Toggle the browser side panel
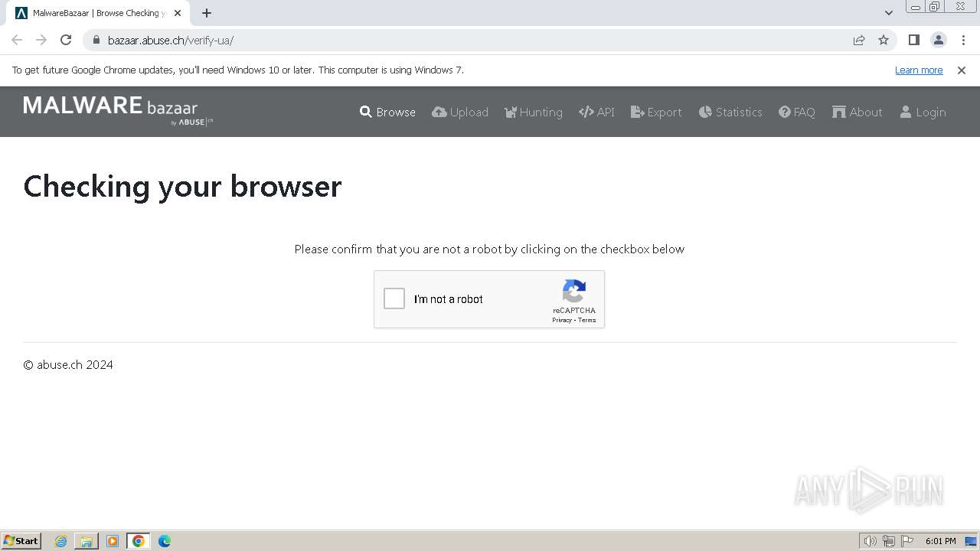This screenshot has height=551, width=980. point(913,40)
